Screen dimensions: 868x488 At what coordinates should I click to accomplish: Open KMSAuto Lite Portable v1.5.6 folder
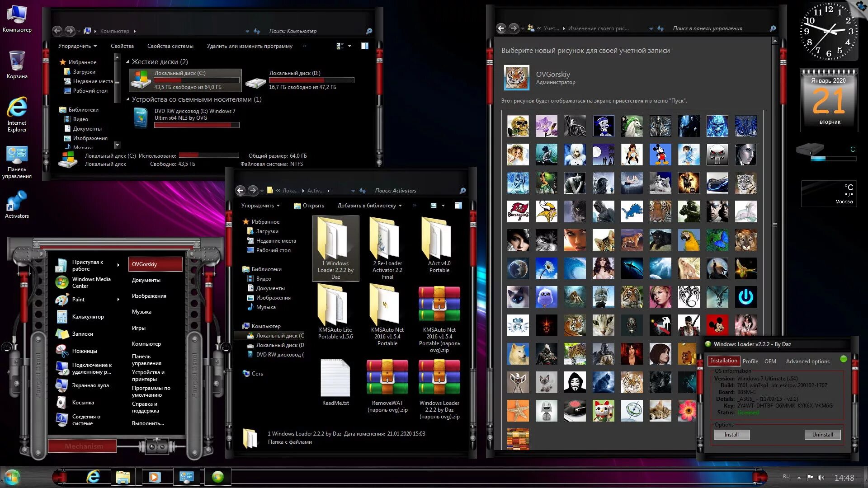pos(335,312)
